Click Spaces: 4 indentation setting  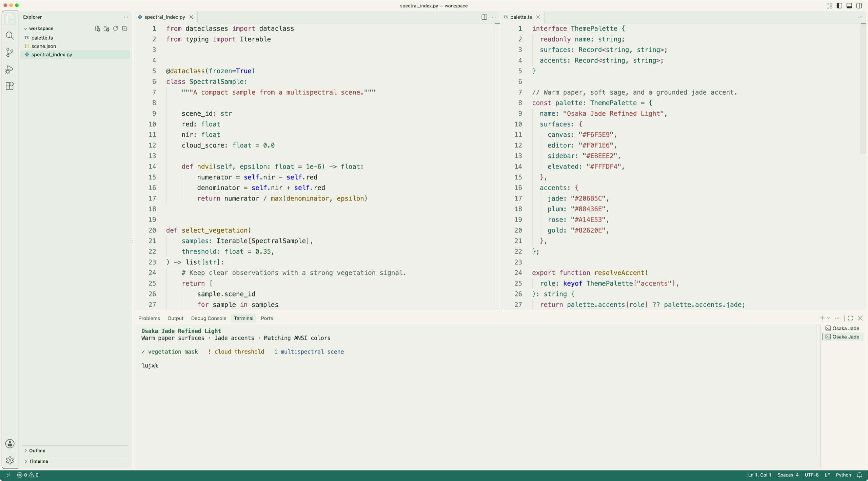tap(788, 475)
